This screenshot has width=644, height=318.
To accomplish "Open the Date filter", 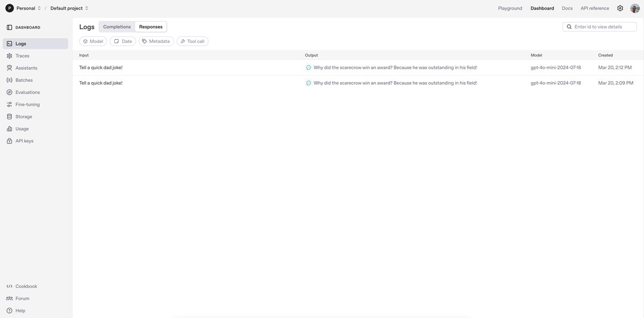I will pos(123,41).
